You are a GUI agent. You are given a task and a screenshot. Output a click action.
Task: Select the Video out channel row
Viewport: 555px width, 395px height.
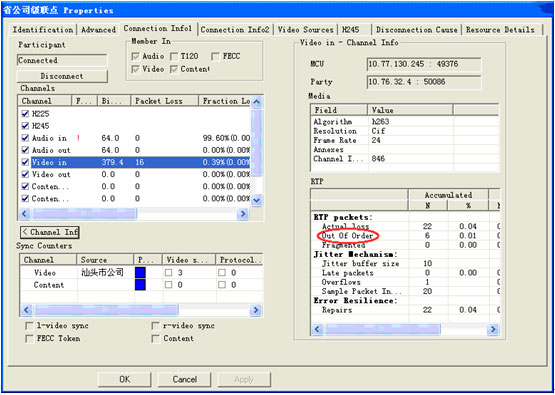[x=135, y=174]
